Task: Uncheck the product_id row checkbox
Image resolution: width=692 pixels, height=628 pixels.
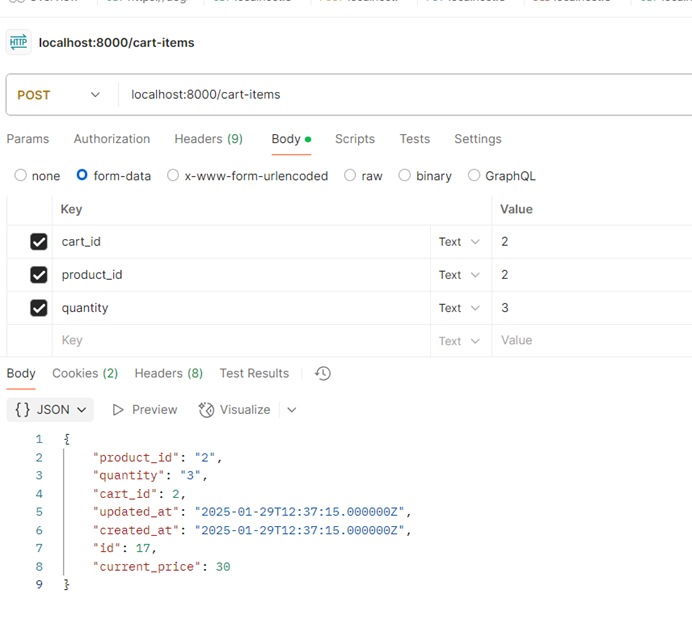Action: pyautogui.click(x=39, y=275)
